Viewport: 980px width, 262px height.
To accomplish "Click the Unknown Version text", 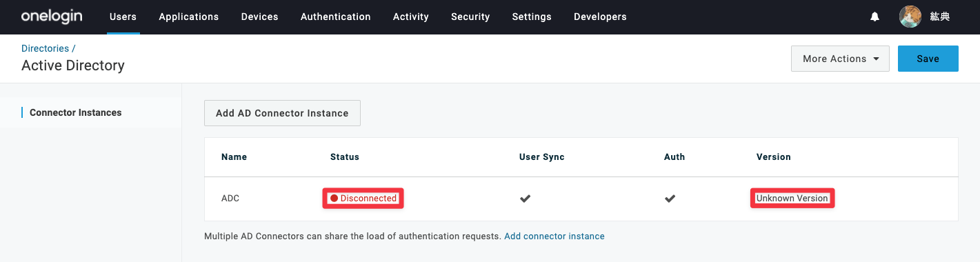I will click(792, 199).
